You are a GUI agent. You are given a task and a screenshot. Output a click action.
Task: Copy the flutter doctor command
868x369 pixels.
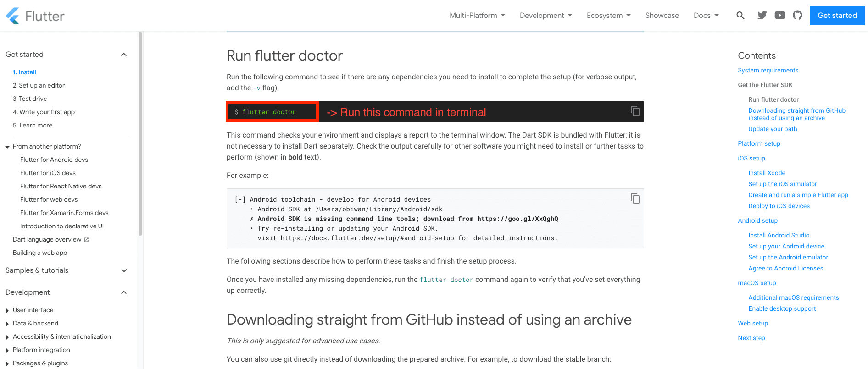pyautogui.click(x=635, y=111)
